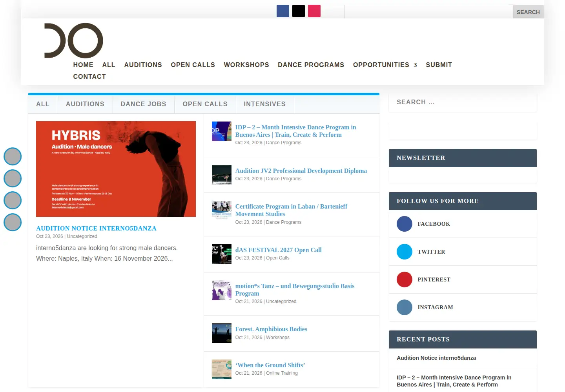Expand the OPPORTUNITIES dropdown menu
The width and height of the screenshot is (565, 392).
[x=385, y=65]
